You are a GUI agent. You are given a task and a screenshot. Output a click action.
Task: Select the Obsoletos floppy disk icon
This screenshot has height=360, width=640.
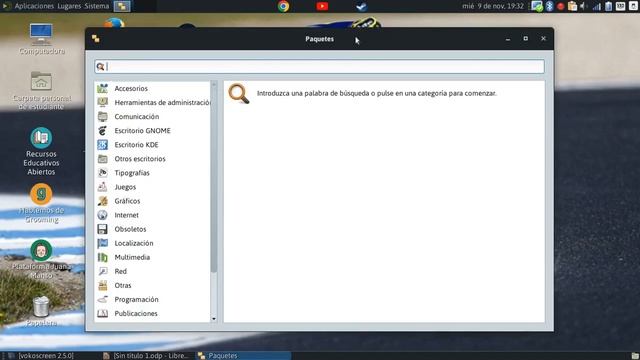pos(102,229)
